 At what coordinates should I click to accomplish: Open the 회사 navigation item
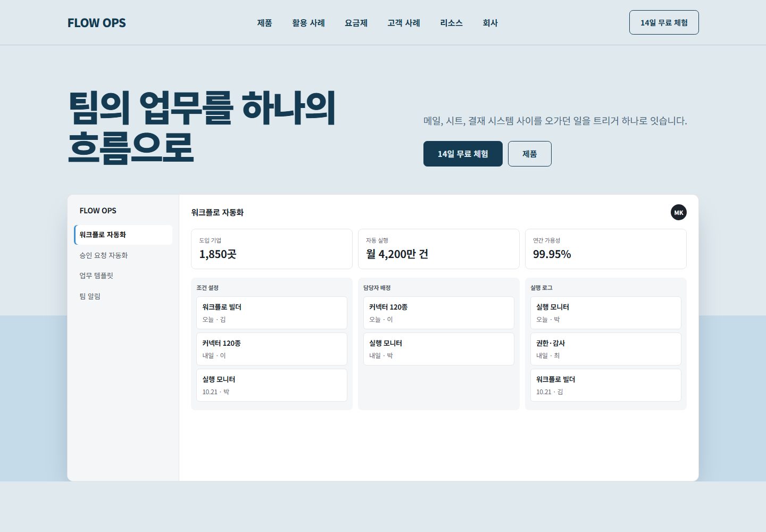tap(490, 23)
